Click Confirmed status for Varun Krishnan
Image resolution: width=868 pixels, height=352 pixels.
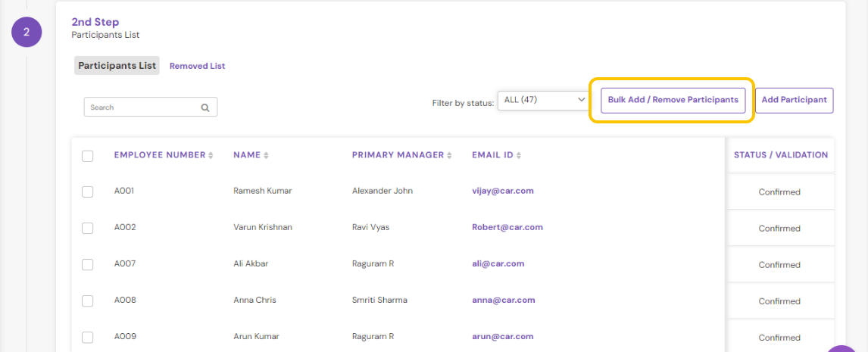[779, 229]
